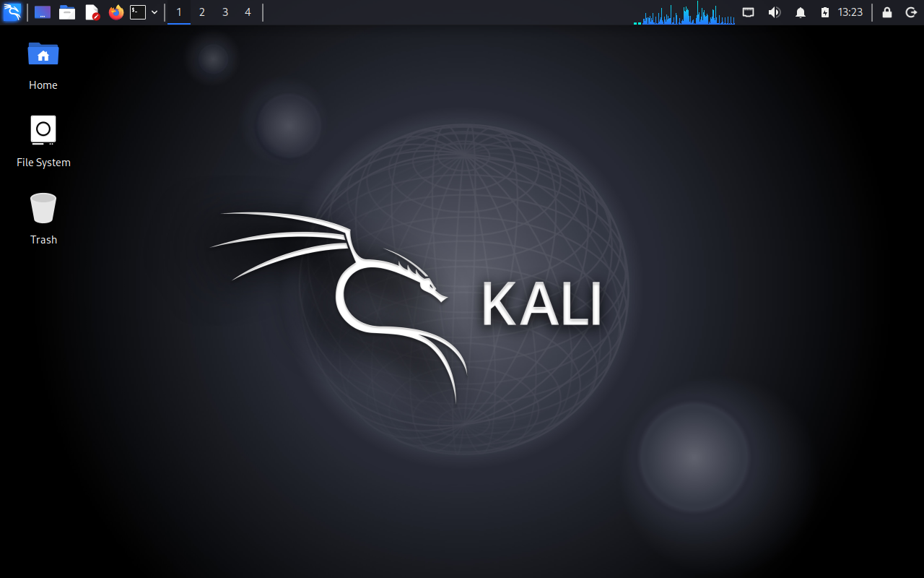Switch to workspace 4

[248, 12]
